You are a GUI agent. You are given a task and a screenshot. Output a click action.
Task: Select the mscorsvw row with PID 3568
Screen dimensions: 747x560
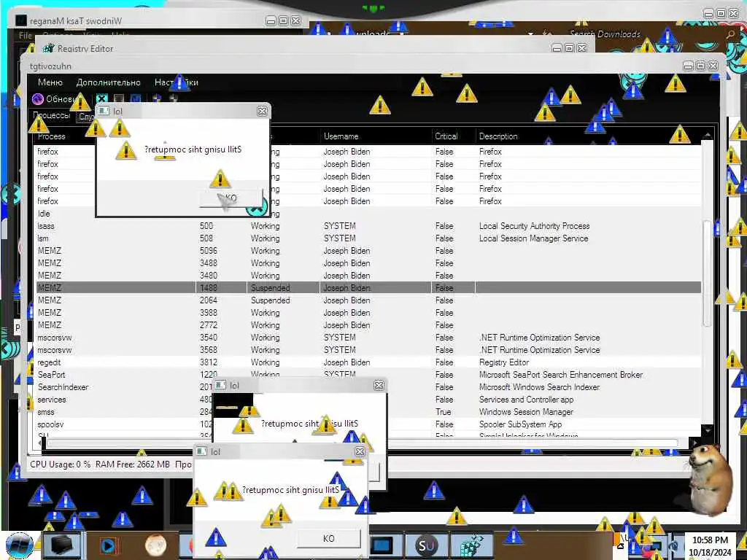coord(368,349)
